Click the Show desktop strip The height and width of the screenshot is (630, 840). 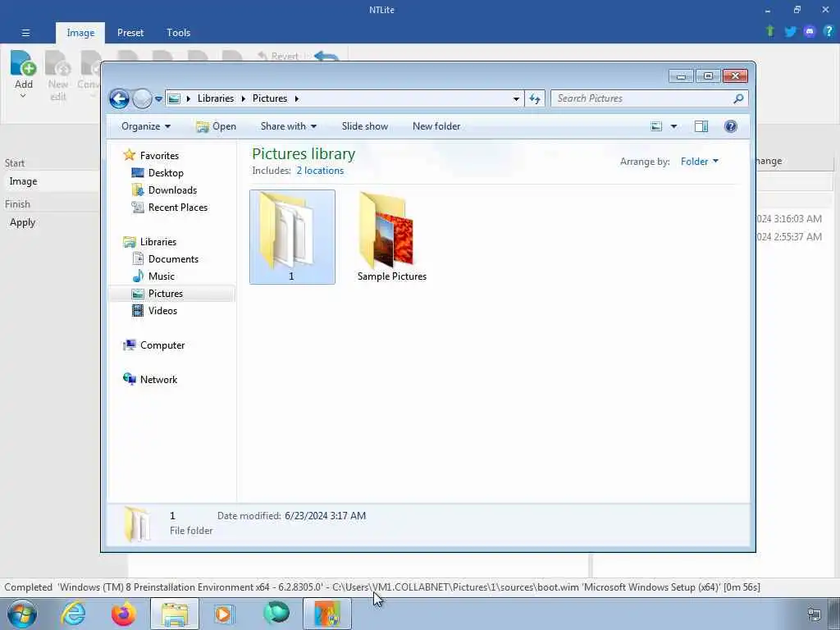[x=835, y=614]
